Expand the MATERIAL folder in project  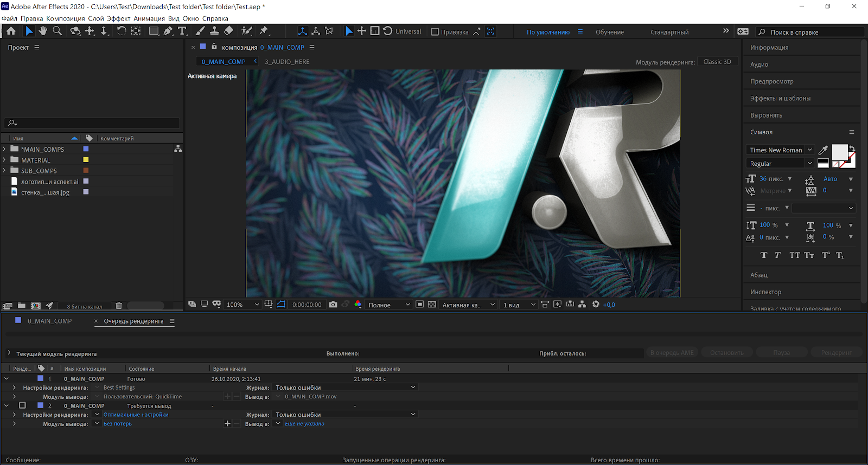pyautogui.click(x=5, y=160)
